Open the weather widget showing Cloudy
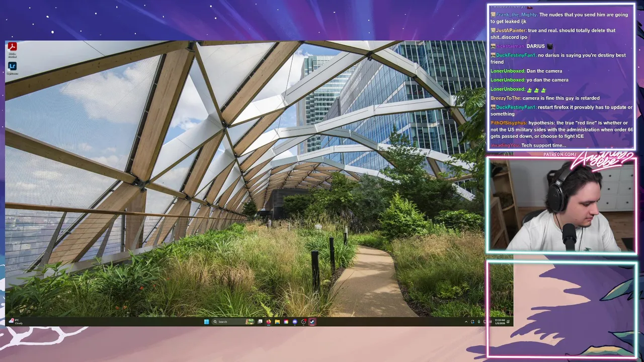 click(x=16, y=322)
